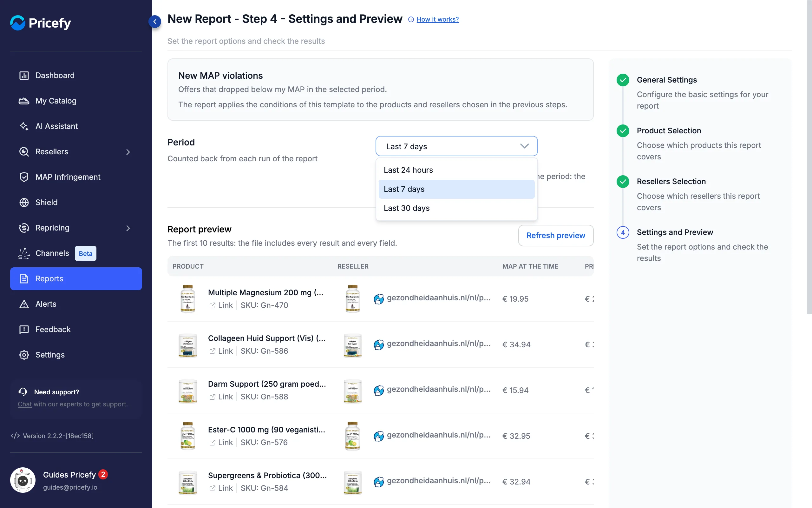
Task: Click the info icon beside How it works
Action: [411, 19]
